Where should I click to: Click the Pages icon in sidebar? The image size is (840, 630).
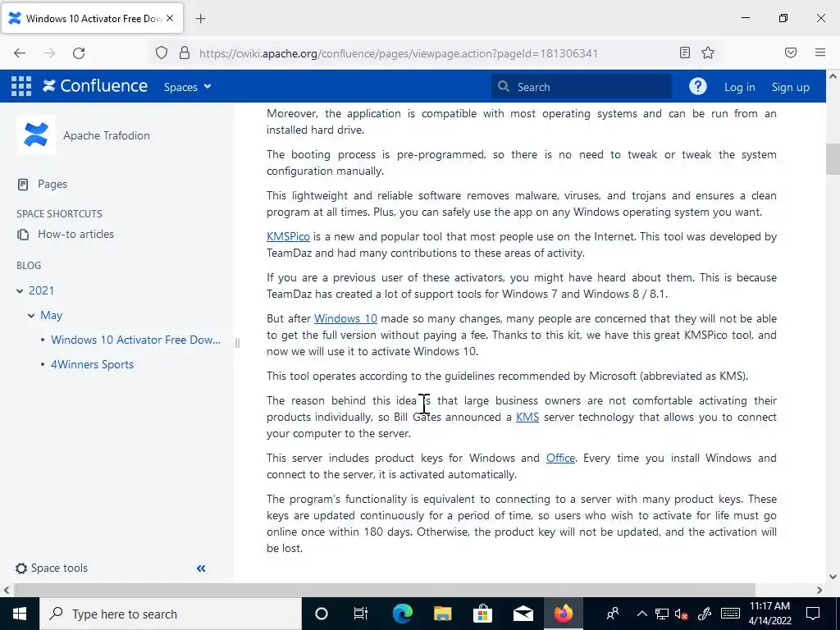(x=23, y=185)
